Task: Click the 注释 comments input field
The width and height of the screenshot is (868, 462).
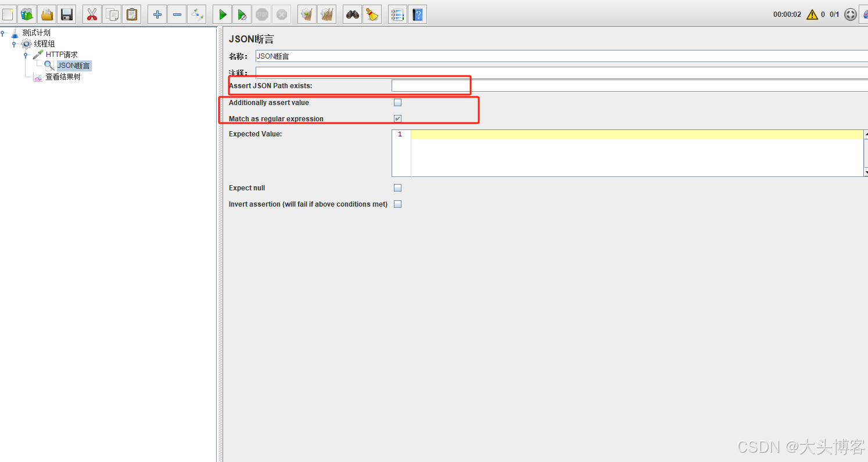Action: [x=562, y=73]
